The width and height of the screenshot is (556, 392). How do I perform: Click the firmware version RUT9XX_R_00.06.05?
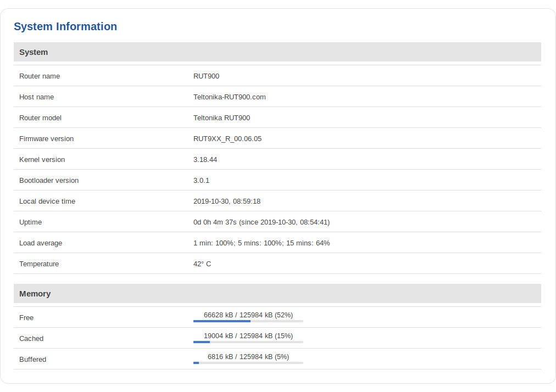point(227,139)
